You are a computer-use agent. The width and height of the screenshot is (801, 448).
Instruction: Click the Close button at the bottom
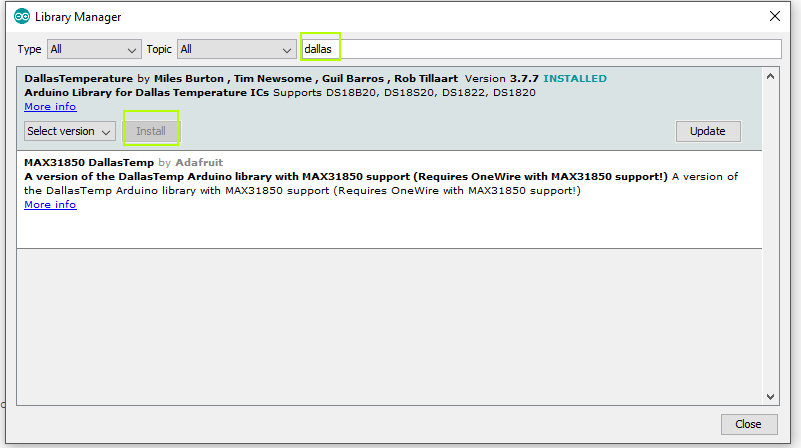pos(748,424)
